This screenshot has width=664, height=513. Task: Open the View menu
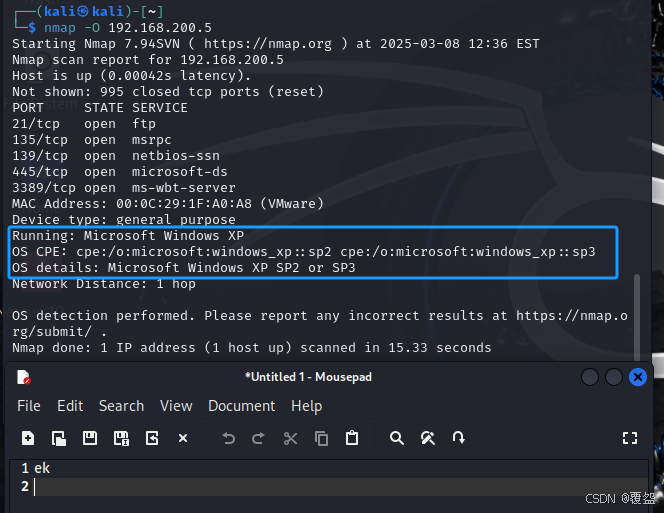tap(176, 406)
